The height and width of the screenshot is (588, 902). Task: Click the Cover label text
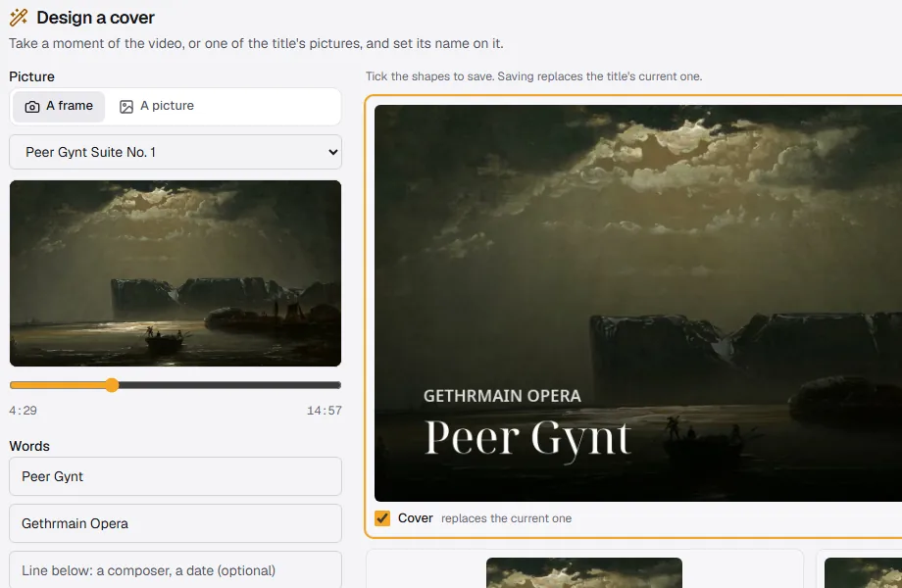tap(416, 518)
